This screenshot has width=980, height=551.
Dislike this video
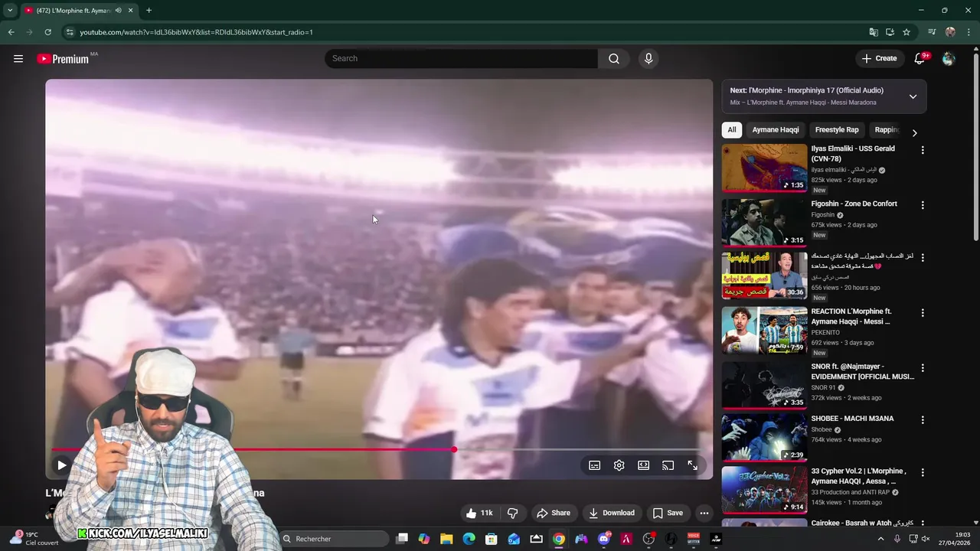point(513,513)
